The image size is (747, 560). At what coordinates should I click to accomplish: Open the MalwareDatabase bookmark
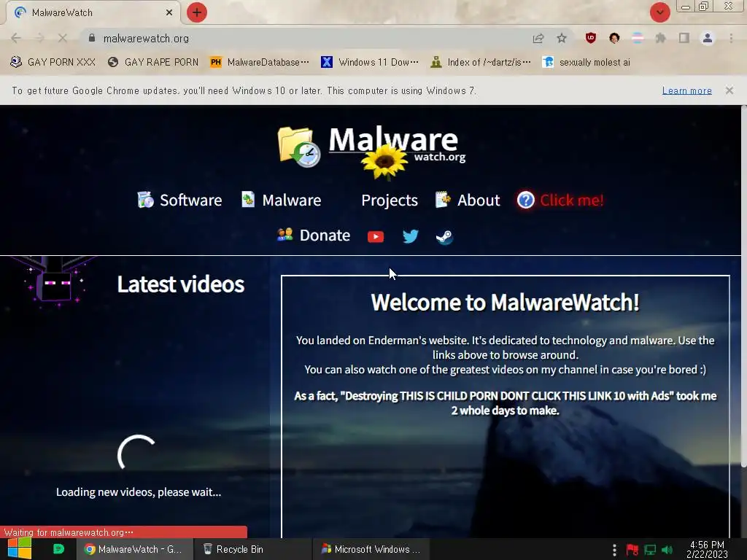(260, 63)
